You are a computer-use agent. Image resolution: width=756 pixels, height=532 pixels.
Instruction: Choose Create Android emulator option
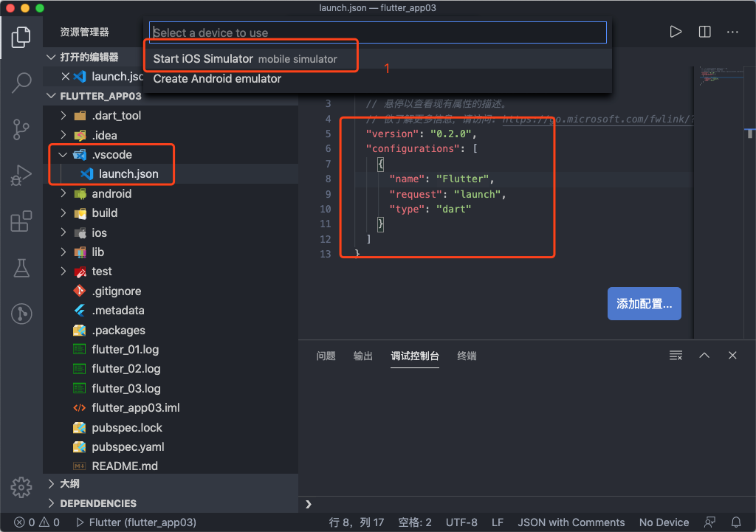click(x=377, y=78)
